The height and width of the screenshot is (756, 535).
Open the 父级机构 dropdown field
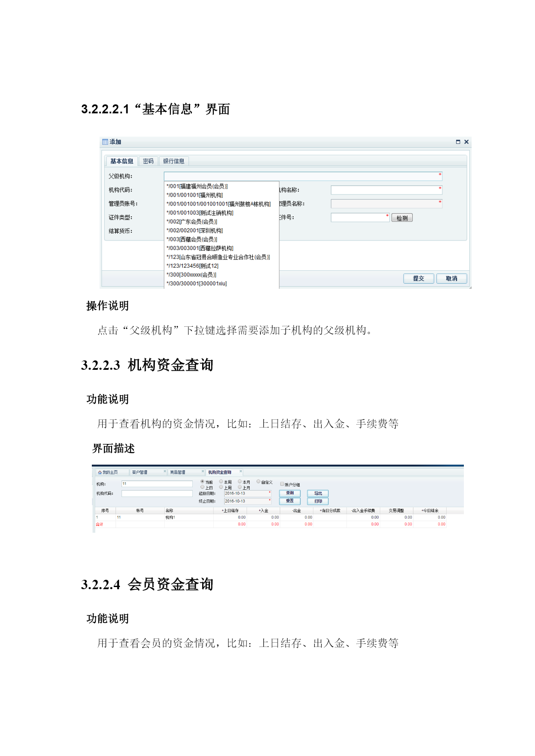(303, 176)
